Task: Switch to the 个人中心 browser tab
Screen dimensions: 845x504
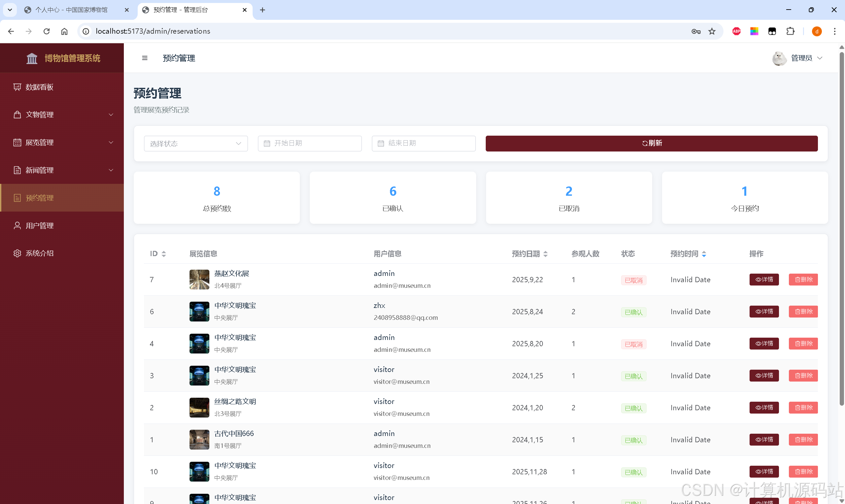Action: pos(71,10)
